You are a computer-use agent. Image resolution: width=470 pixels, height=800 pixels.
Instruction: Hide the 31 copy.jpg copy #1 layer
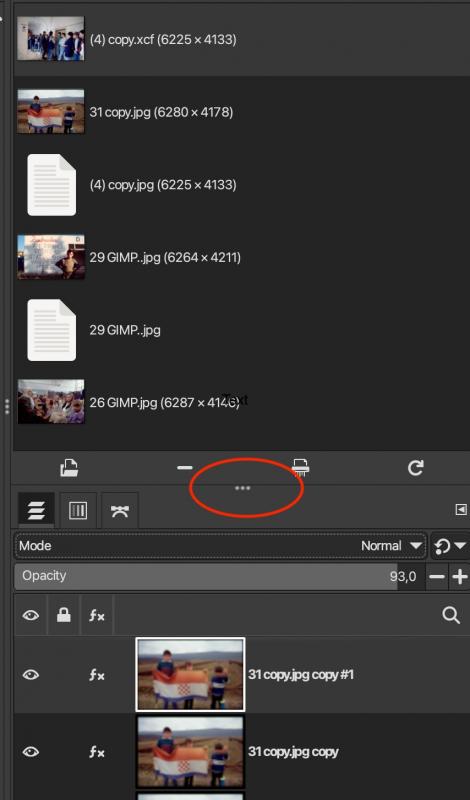click(x=31, y=675)
